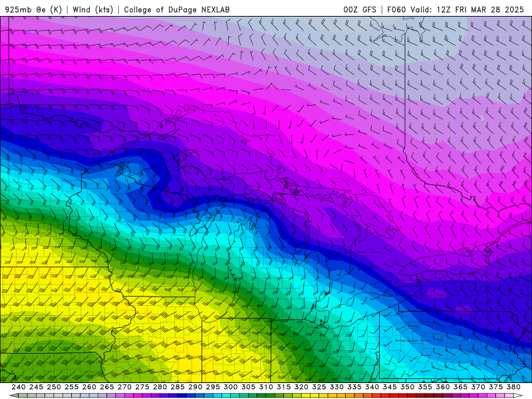The image size is (532, 399).
Task: Click the 360 value on legend
Action: point(442,387)
